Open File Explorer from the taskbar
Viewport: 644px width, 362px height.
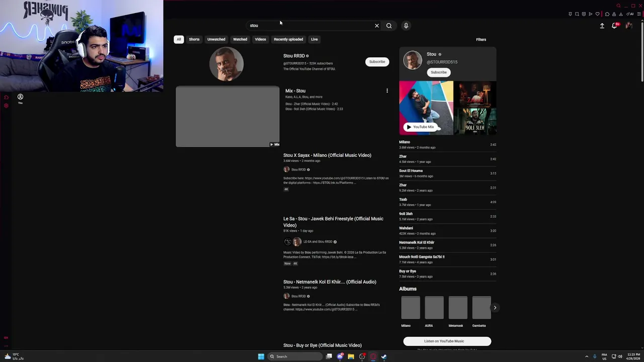click(351, 356)
